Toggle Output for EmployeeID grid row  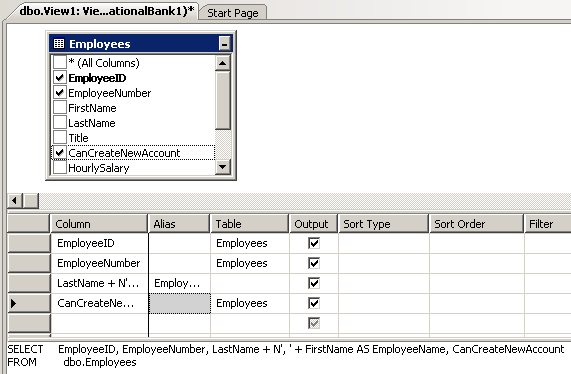point(314,243)
